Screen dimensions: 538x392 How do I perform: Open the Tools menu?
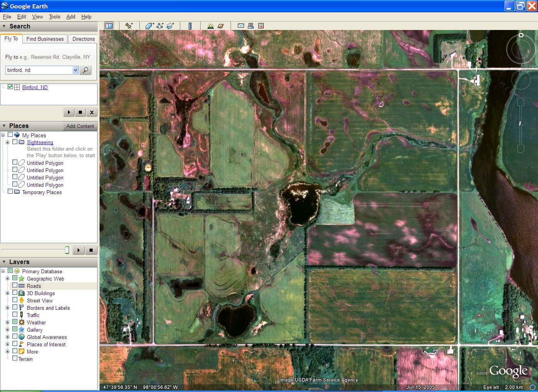point(55,17)
